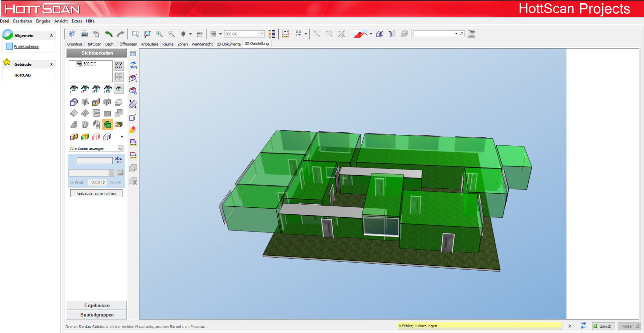Click the colored floor list icon
This screenshot has height=333, width=644.
click(x=272, y=34)
